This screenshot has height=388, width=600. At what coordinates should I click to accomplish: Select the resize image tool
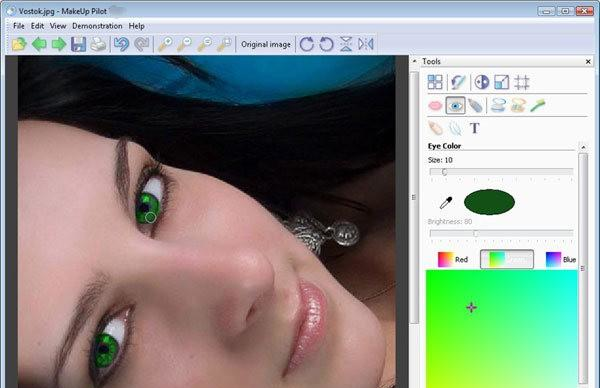pyautogui.click(x=502, y=82)
